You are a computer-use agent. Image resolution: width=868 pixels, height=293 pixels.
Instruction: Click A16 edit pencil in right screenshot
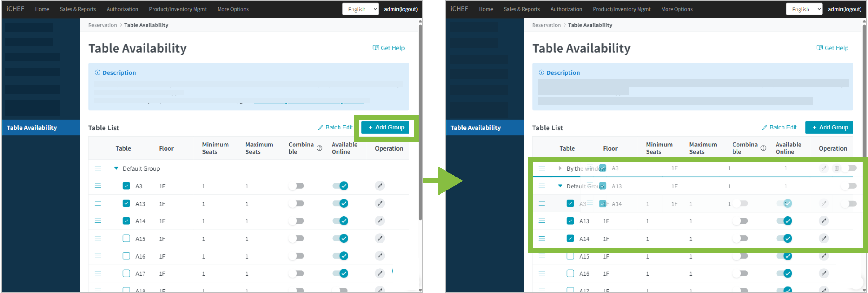pos(824,273)
